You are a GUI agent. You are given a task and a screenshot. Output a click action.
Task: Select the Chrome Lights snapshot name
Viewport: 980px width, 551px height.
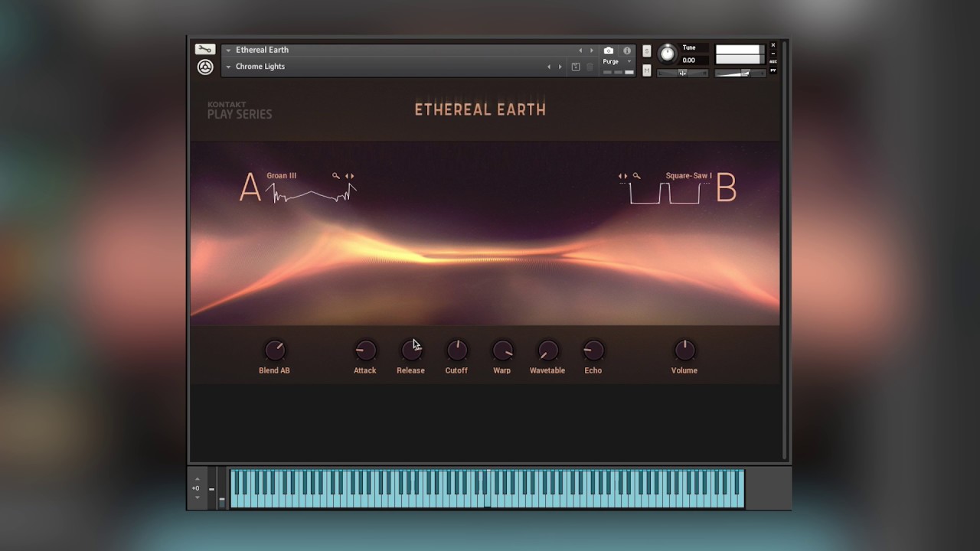(x=260, y=67)
